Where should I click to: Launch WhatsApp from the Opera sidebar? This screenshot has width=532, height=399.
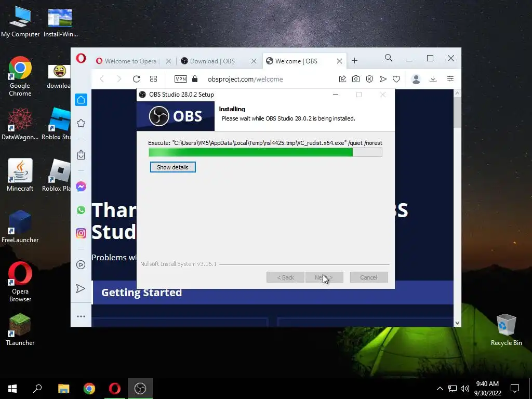click(x=81, y=210)
